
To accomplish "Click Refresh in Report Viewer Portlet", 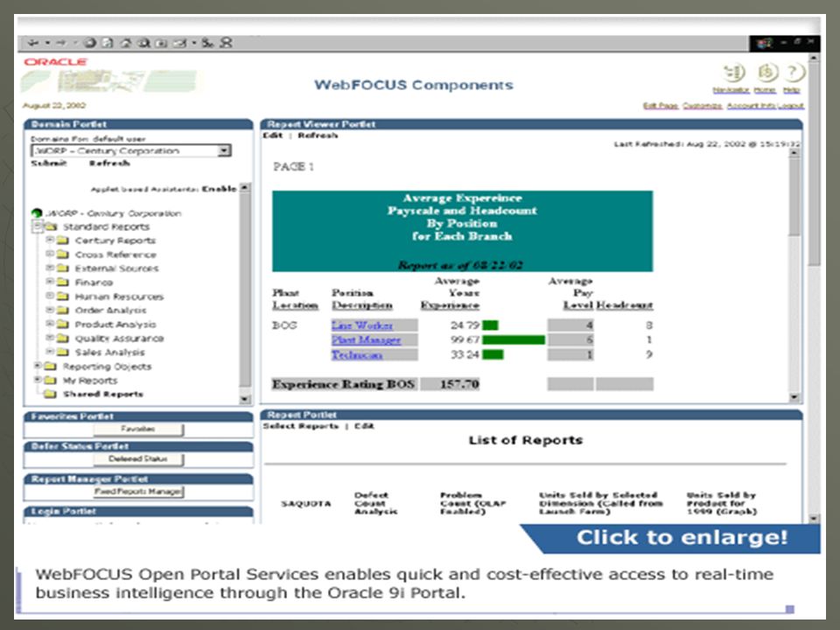I will point(318,136).
